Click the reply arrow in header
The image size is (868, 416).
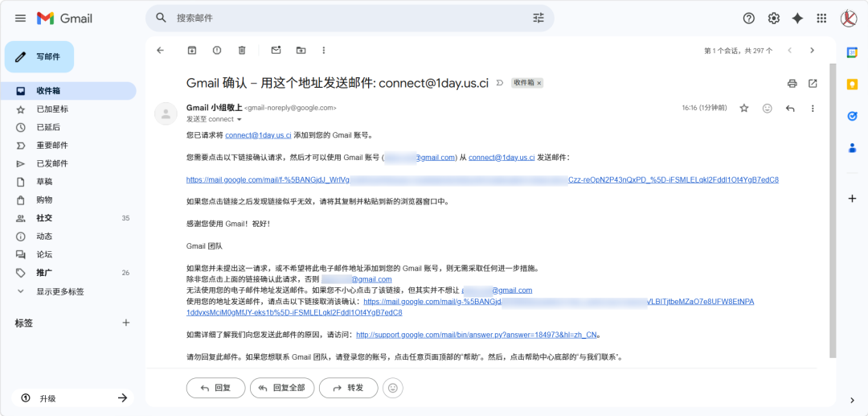(790, 108)
